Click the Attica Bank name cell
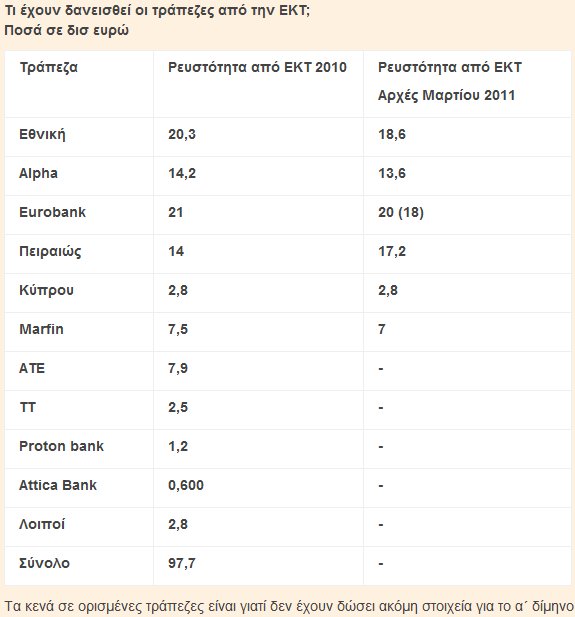The image size is (575, 617). tap(58, 485)
